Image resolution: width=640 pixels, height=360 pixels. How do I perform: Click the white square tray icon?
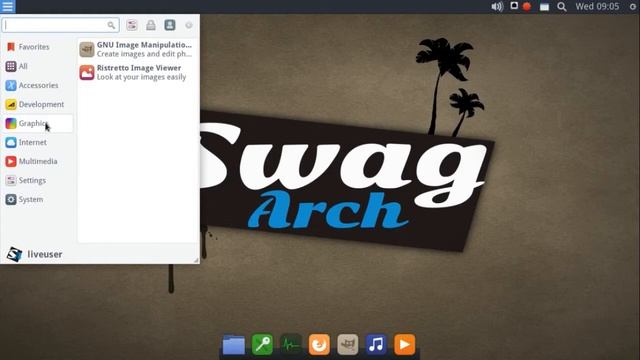[x=514, y=6]
